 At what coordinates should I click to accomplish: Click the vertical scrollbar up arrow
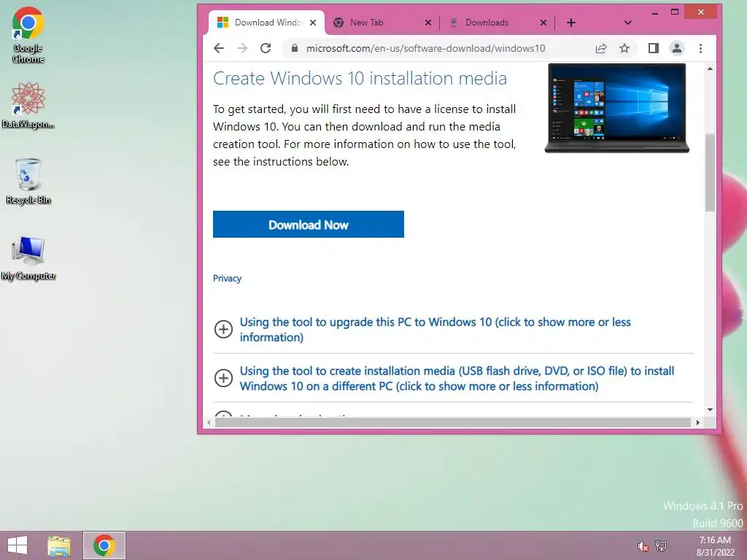[710, 69]
